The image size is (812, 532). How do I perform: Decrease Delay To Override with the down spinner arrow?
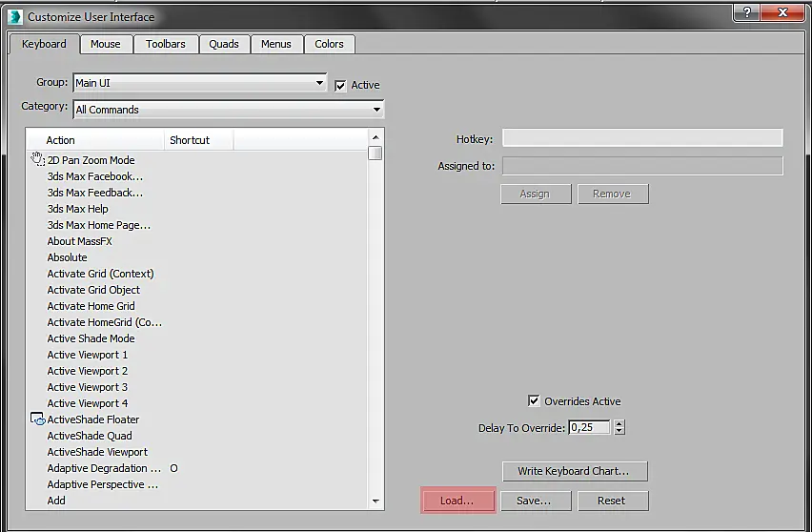(619, 431)
